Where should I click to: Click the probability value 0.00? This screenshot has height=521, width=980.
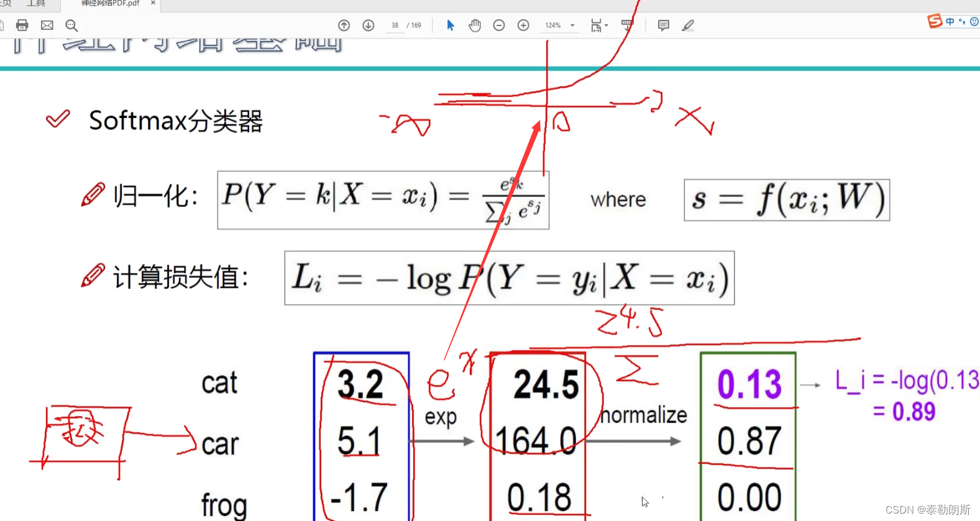click(x=749, y=497)
